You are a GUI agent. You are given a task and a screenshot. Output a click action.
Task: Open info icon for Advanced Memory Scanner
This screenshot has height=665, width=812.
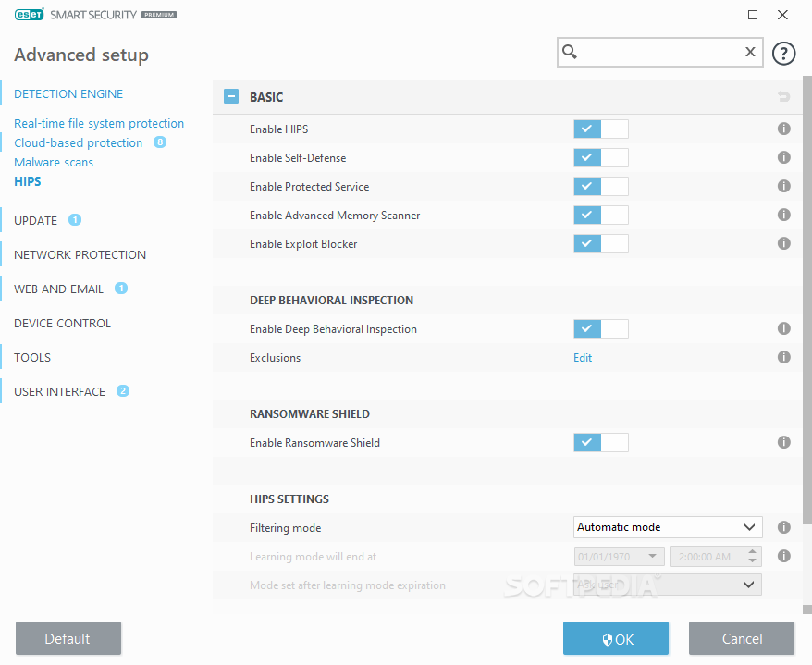click(x=784, y=215)
